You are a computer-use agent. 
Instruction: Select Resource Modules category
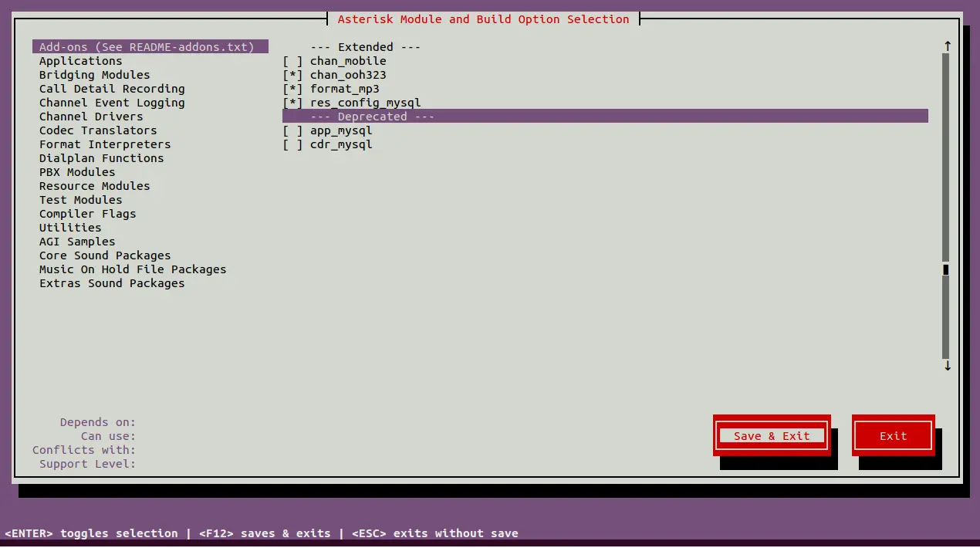click(x=94, y=186)
